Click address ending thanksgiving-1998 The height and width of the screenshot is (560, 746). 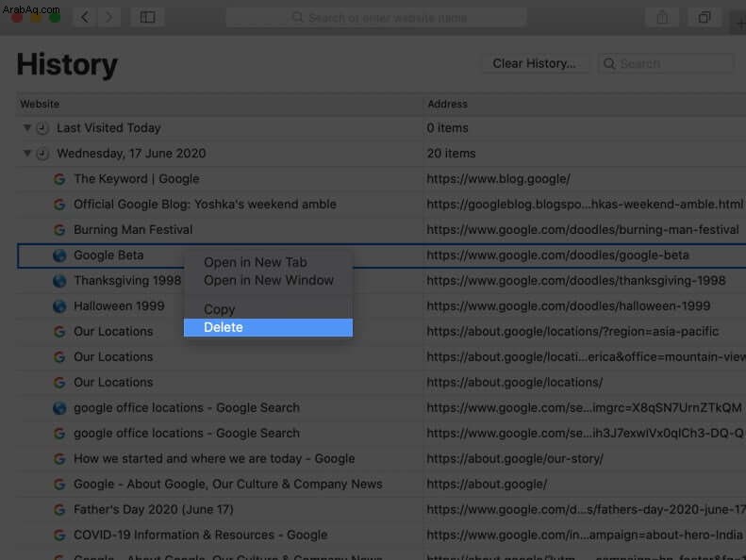(575, 281)
